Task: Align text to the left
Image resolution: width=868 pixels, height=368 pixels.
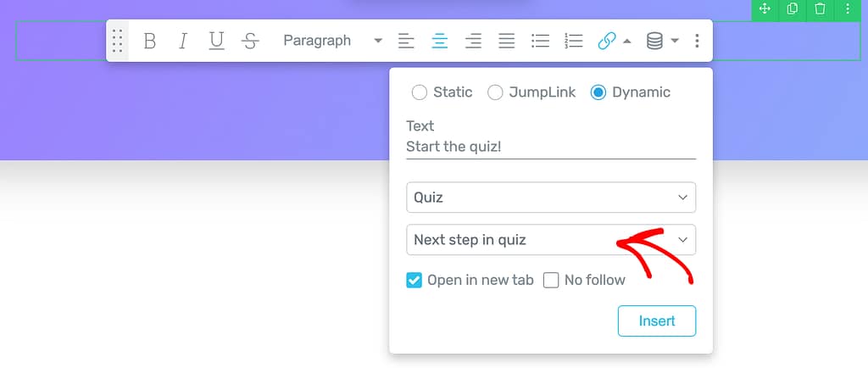Action: 407,41
